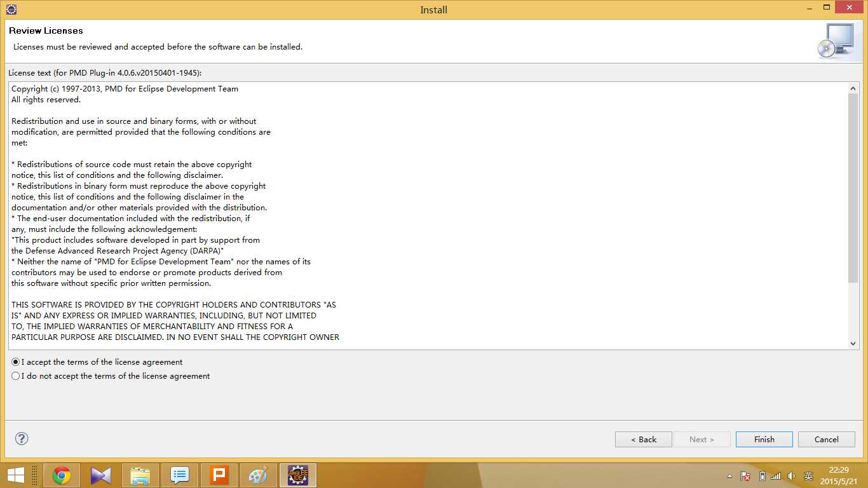The height and width of the screenshot is (488, 868).
Task: Cancel the Install dialog
Action: [827, 439]
